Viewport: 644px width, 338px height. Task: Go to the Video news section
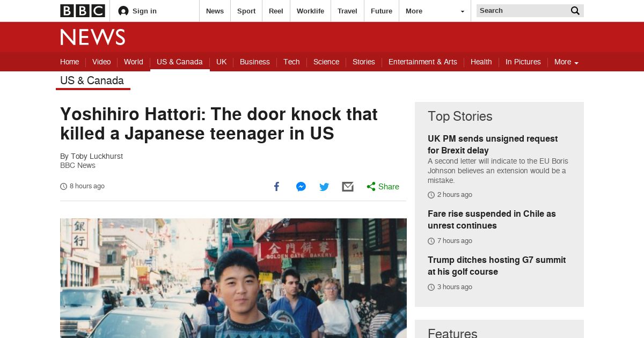point(101,62)
